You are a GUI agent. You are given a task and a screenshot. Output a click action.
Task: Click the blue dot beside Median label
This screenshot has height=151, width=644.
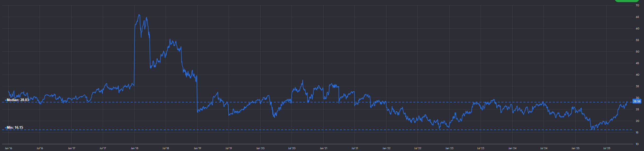(x=6, y=100)
